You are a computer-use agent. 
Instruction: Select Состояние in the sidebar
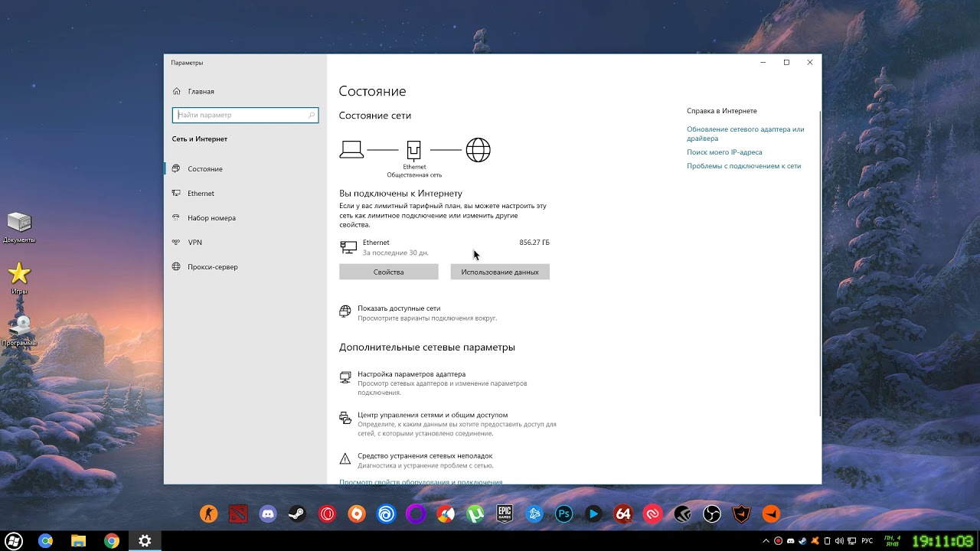[x=198, y=169]
